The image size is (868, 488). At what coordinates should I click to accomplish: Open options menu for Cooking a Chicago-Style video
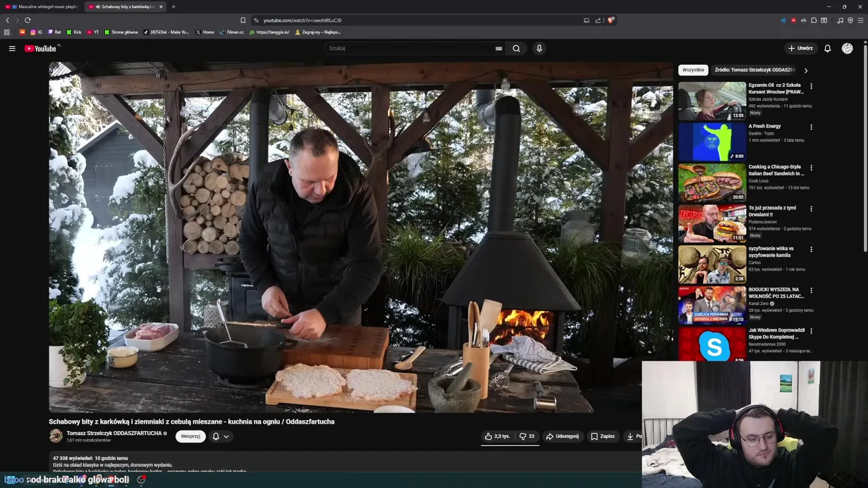tap(811, 167)
